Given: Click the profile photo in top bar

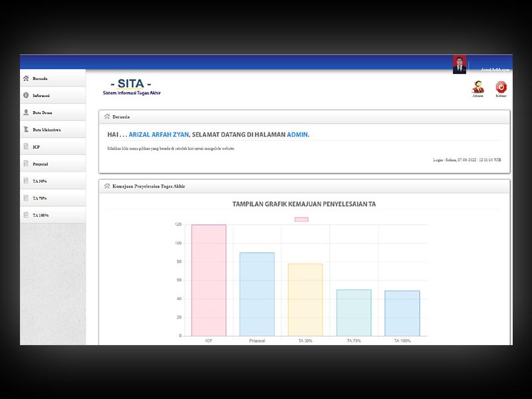Looking at the screenshot, I should coord(460,65).
